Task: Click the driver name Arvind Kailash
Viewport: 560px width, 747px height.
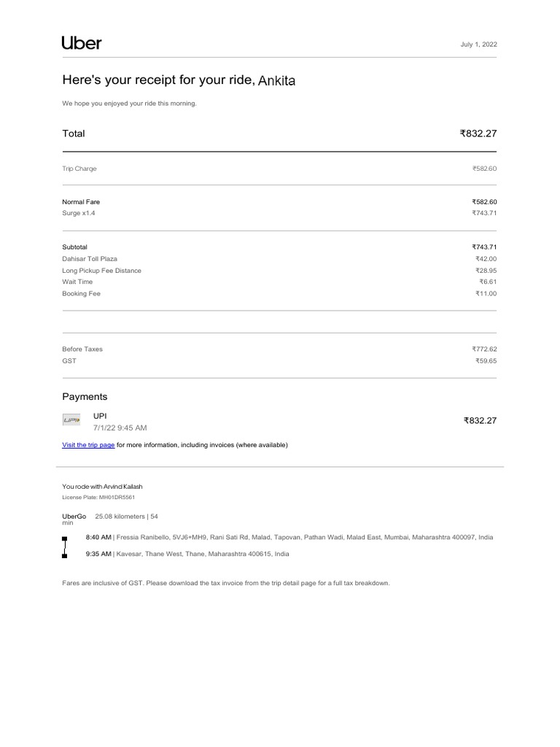Action: click(x=117, y=486)
